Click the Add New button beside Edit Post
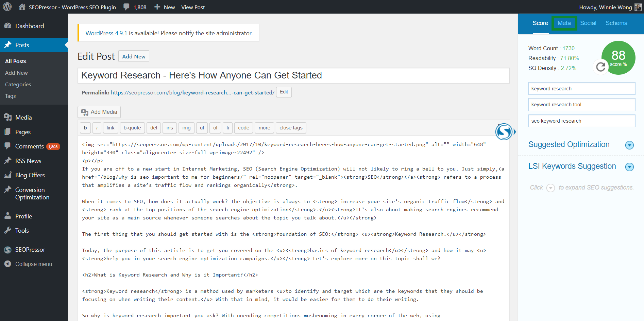The height and width of the screenshot is (321, 644). (134, 56)
